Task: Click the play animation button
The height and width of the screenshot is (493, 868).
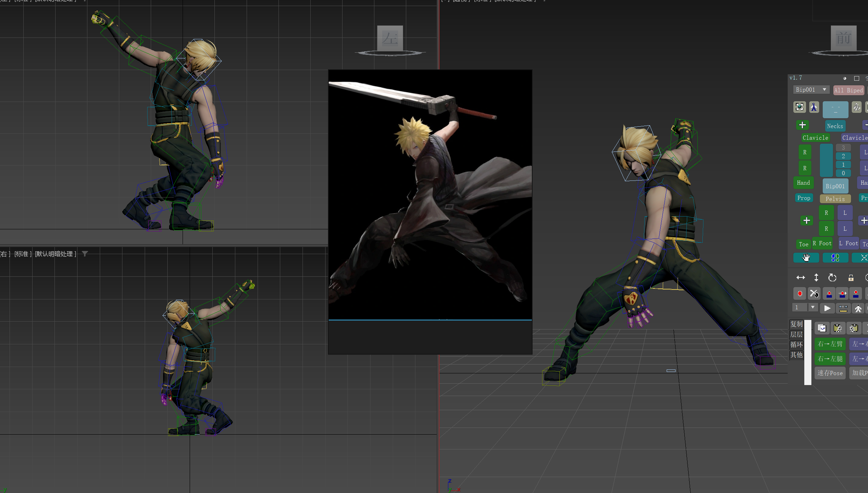Action: [x=827, y=308]
